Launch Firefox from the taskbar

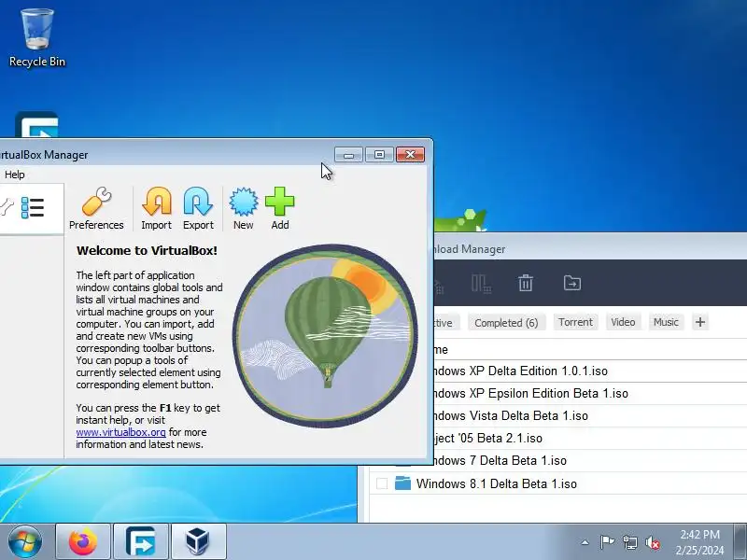tap(83, 541)
